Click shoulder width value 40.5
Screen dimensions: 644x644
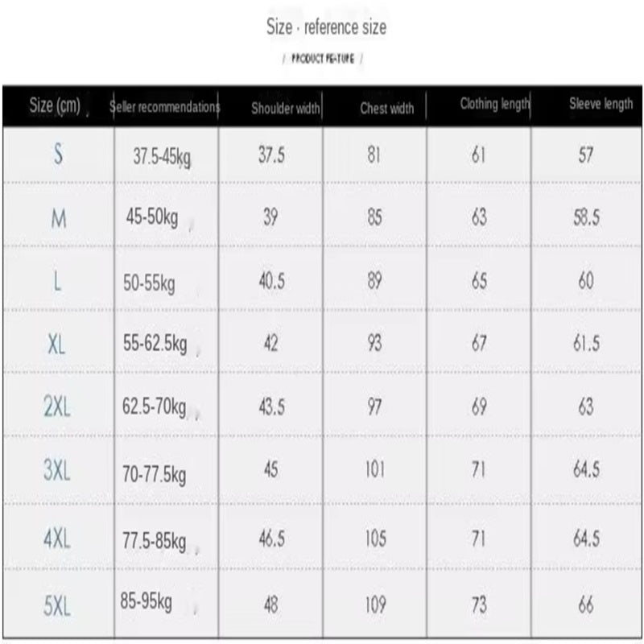point(271,281)
